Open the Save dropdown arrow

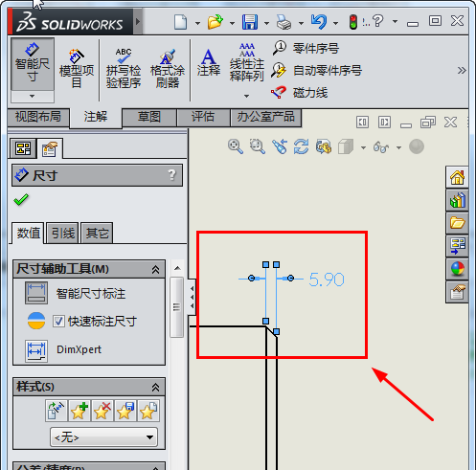click(266, 23)
